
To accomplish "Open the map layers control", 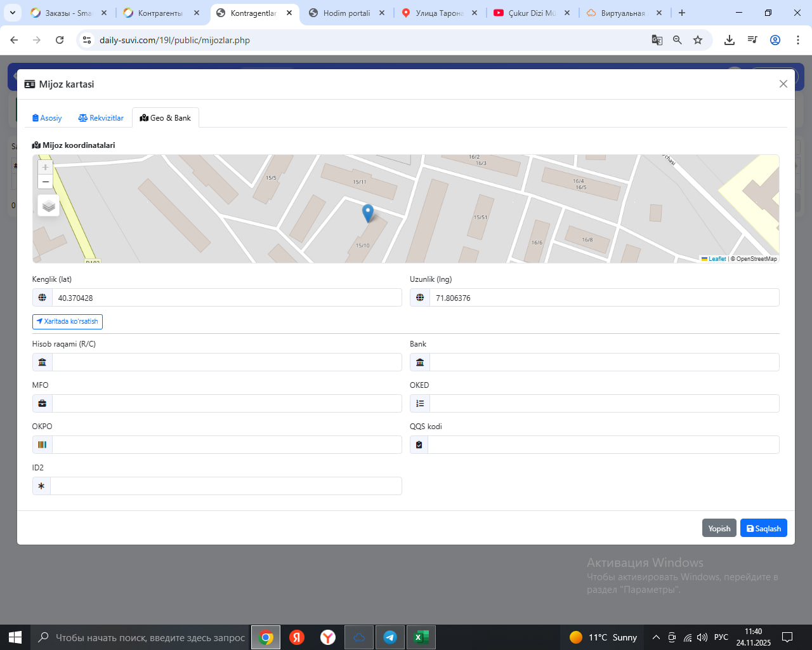I will (49, 206).
